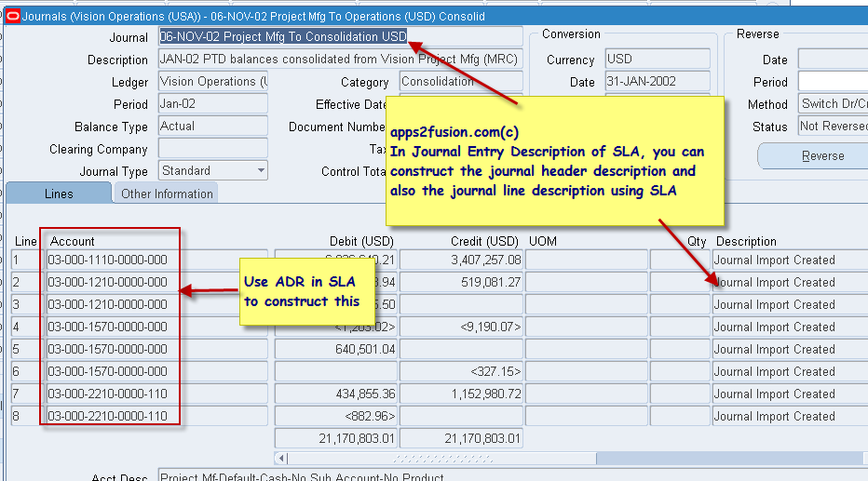Select line 5 account 03-000-1570-0000-000
Screen dimensions: 868x481
(156, 349)
